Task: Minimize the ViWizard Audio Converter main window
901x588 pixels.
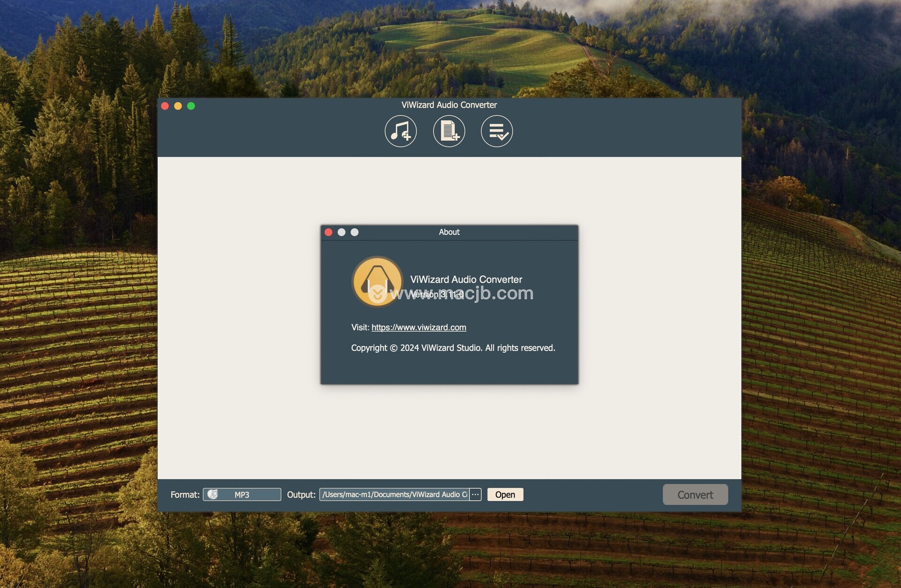Action: point(178,106)
